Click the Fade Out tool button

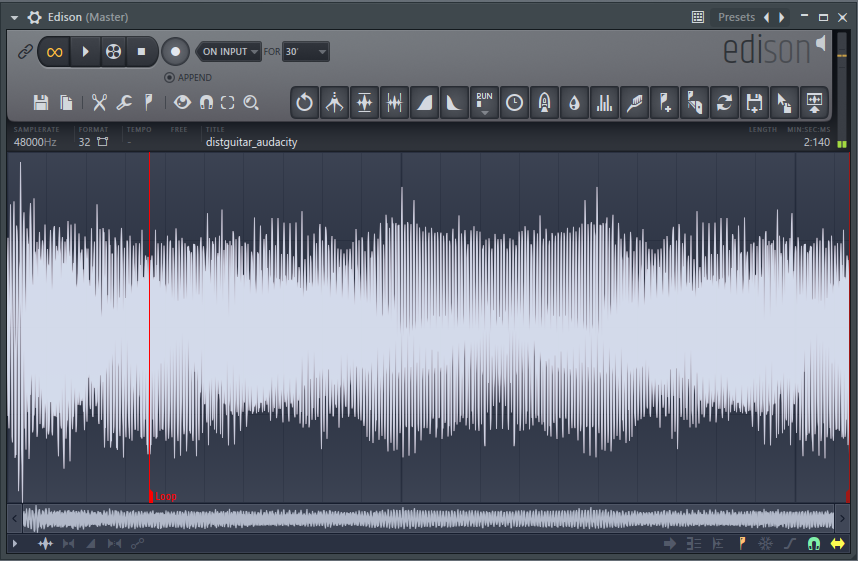[x=454, y=102]
